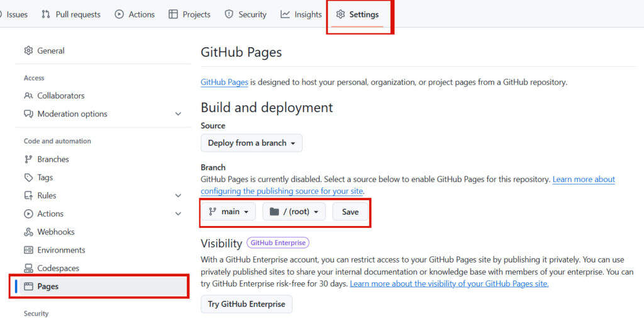Click the Branches git-branch icon in sidebar
The height and width of the screenshot is (325, 644).
click(x=28, y=159)
